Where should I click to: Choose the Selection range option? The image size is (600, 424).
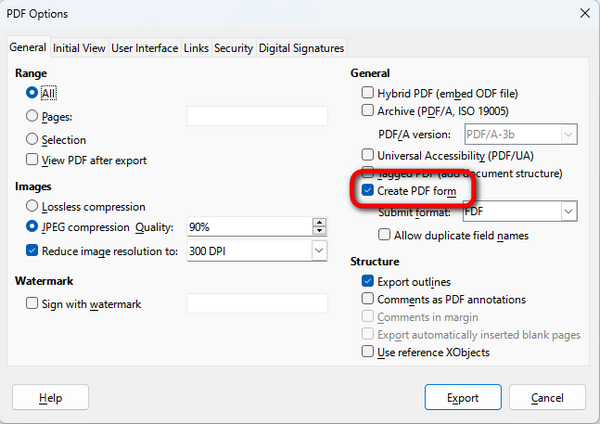point(33,140)
